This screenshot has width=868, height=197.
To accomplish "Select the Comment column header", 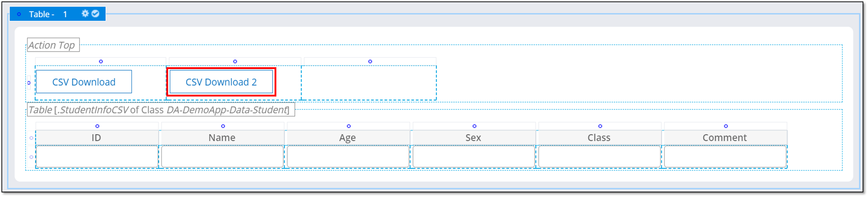I will click(725, 138).
